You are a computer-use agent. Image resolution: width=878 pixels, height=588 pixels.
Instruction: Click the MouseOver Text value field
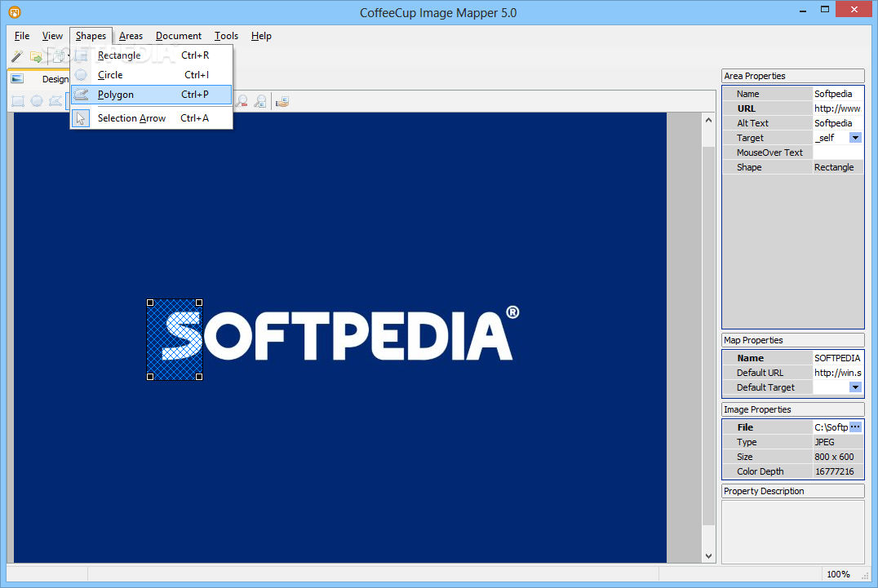pyautogui.click(x=838, y=153)
